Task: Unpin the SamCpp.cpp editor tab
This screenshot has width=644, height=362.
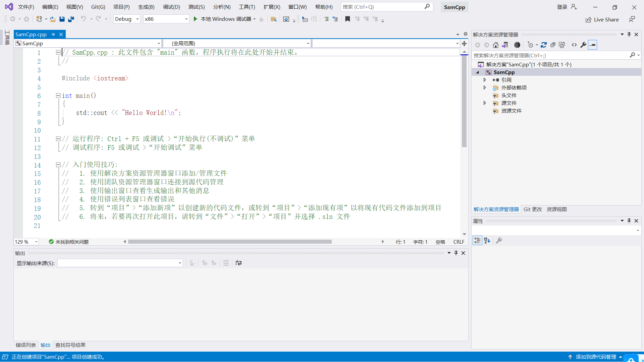Action: (53, 34)
